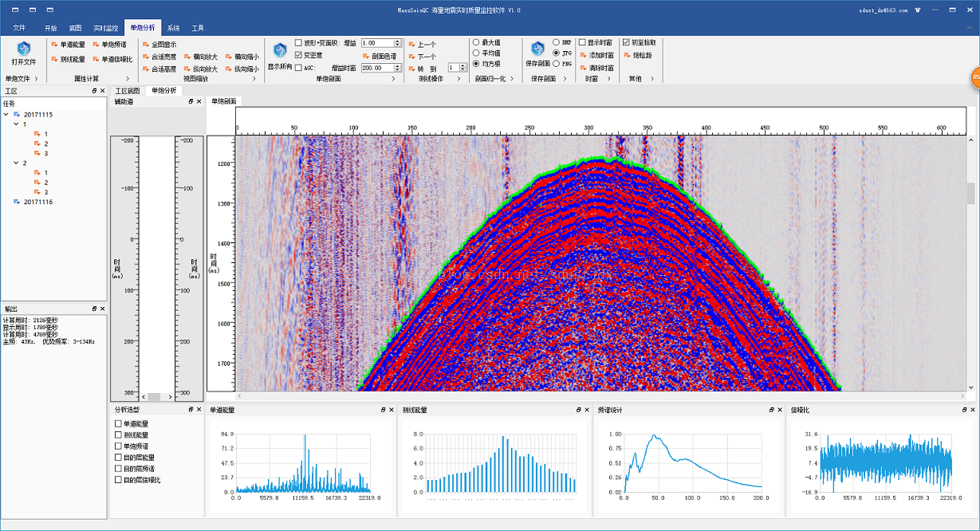Open the 文件 menu
The width and height of the screenshot is (980, 531).
[19, 28]
